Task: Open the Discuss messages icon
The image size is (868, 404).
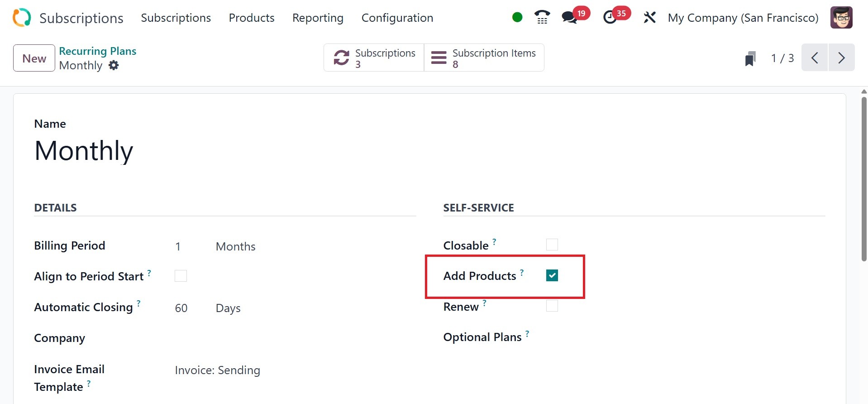Action: (x=569, y=18)
